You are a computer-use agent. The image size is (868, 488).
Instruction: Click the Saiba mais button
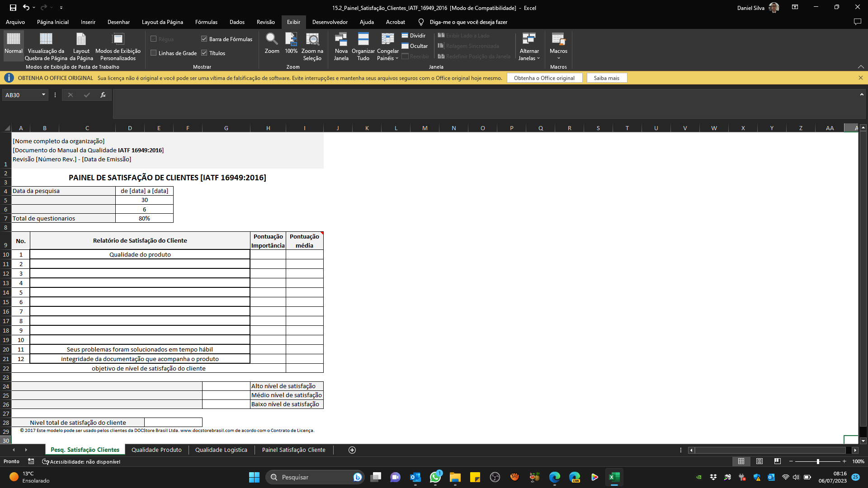coord(607,78)
